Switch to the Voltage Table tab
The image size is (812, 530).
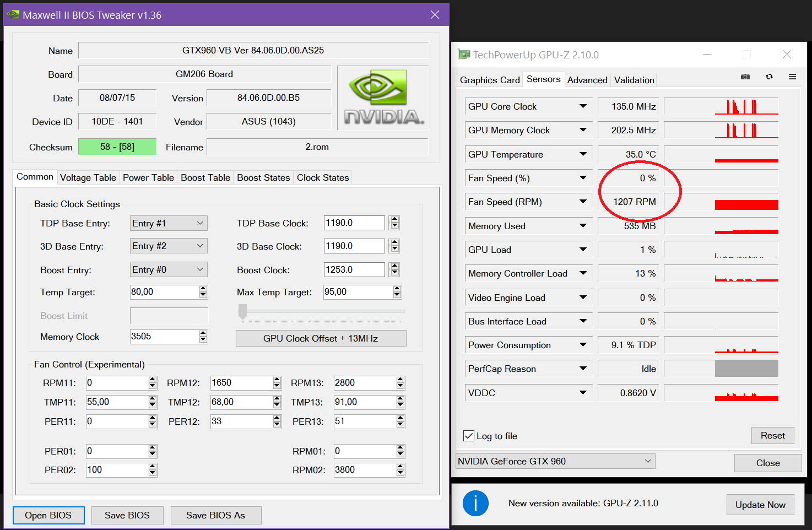[x=88, y=177]
